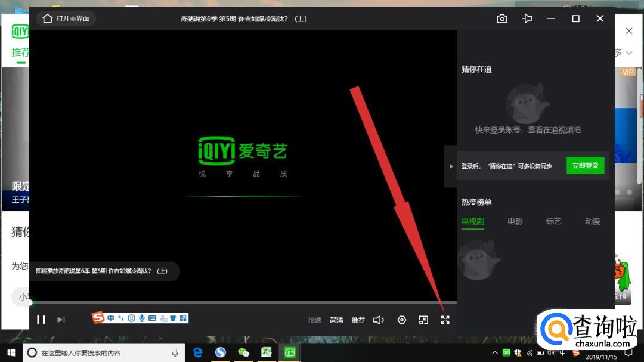
Task: Click the video progress bar track
Action: click(243, 303)
